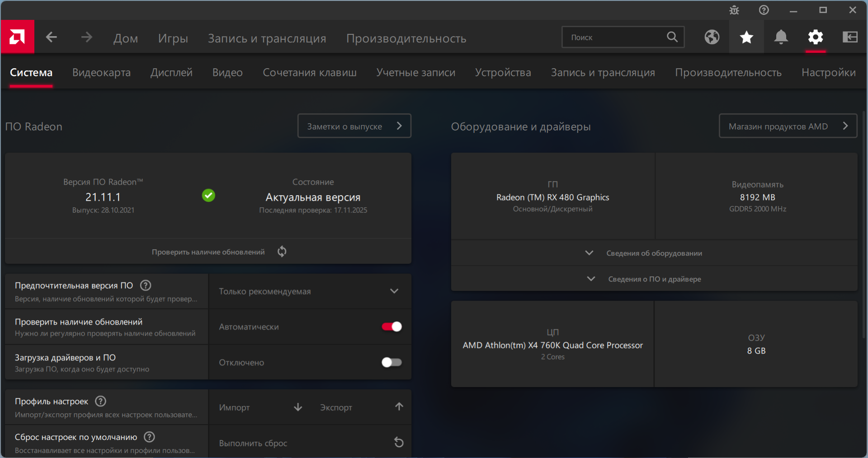Switch to the Устройства tab

tap(503, 72)
